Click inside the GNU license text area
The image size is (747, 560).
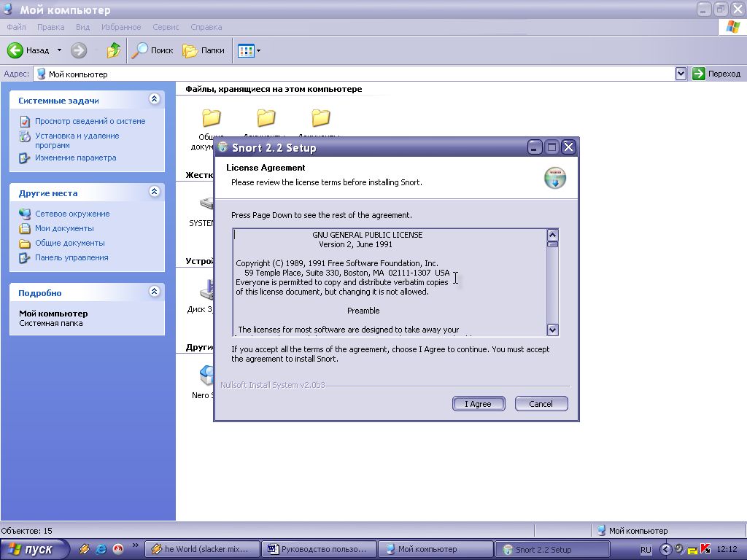coord(390,282)
